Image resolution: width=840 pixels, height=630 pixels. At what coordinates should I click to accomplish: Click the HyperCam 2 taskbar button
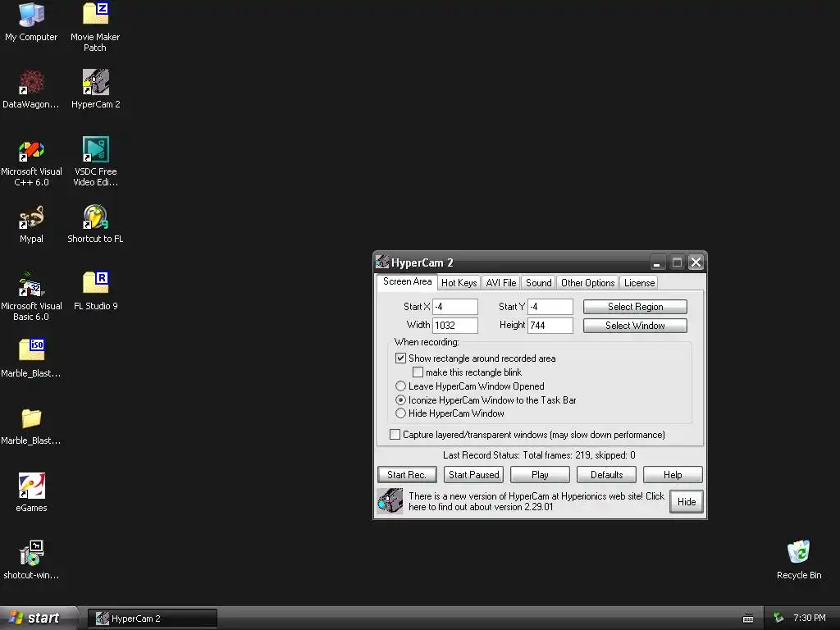(x=152, y=619)
